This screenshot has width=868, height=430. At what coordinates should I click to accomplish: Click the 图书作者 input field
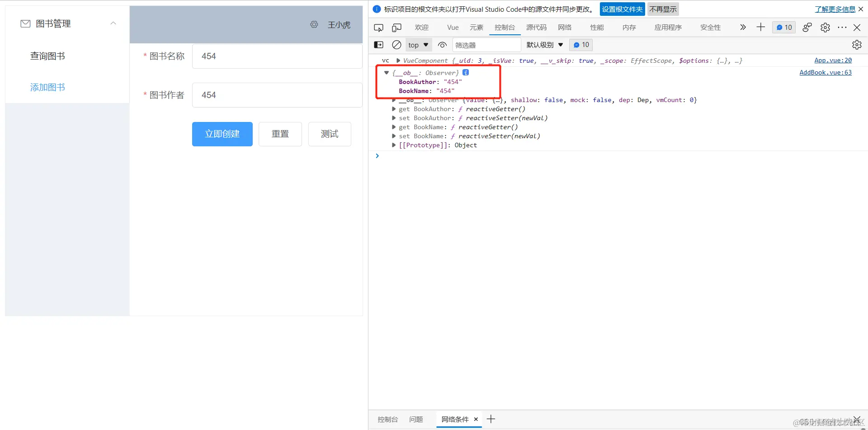coord(277,95)
